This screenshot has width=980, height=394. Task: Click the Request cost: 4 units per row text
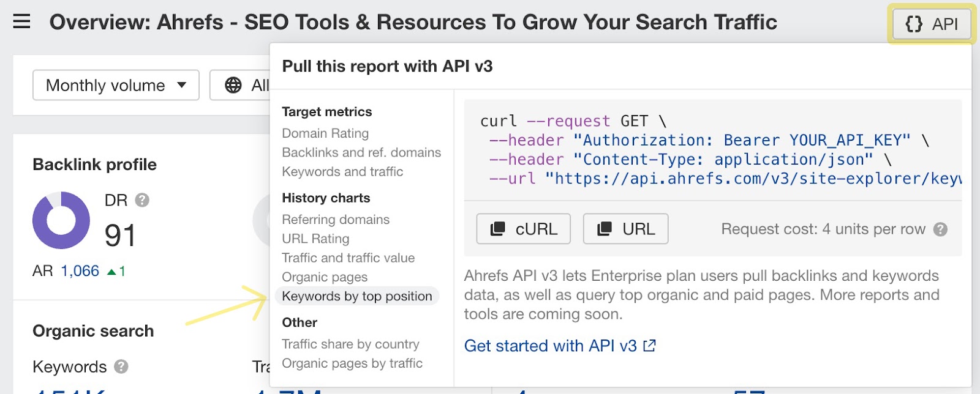click(x=823, y=229)
